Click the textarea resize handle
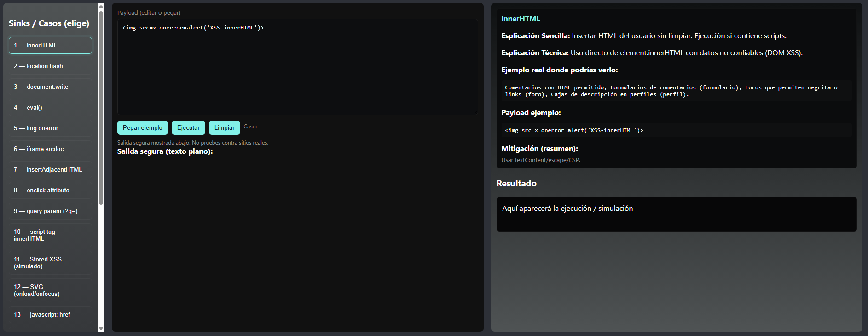 click(x=475, y=112)
